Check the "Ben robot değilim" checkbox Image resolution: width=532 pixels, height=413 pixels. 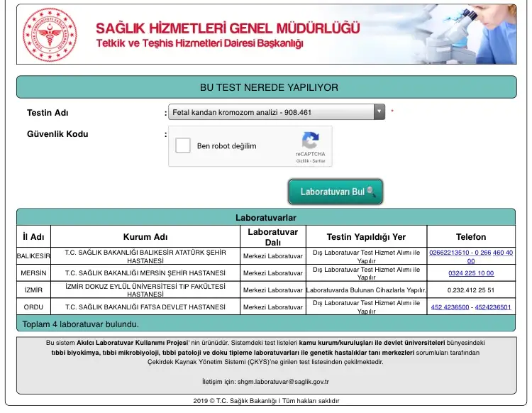point(183,146)
